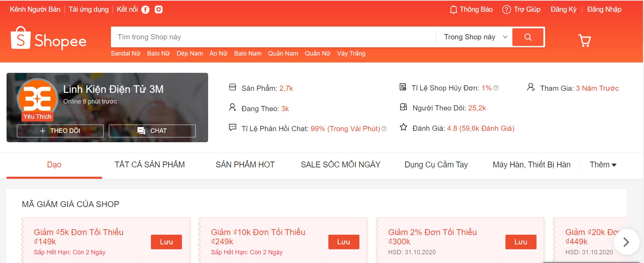Click the Người Theo Dõi followers icon
Screen dimensions: 644x263
(403, 107)
